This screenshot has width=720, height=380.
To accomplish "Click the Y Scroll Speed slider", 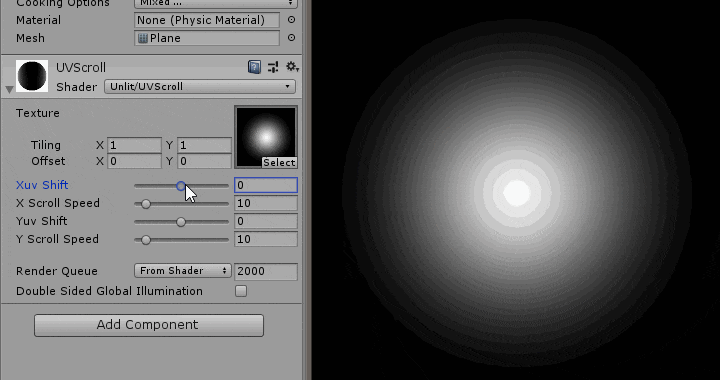I will pos(181,240).
